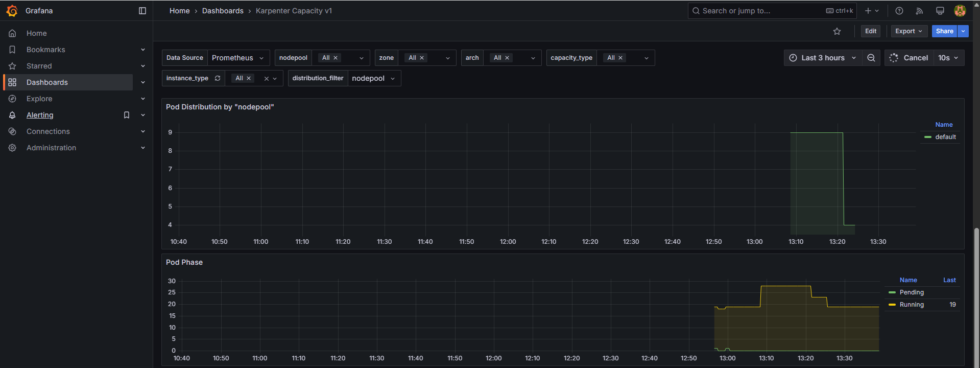Viewport: 980px width, 368px height.
Task: Expand the Connections section chevron
Action: pyautogui.click(x=143, y=131)
